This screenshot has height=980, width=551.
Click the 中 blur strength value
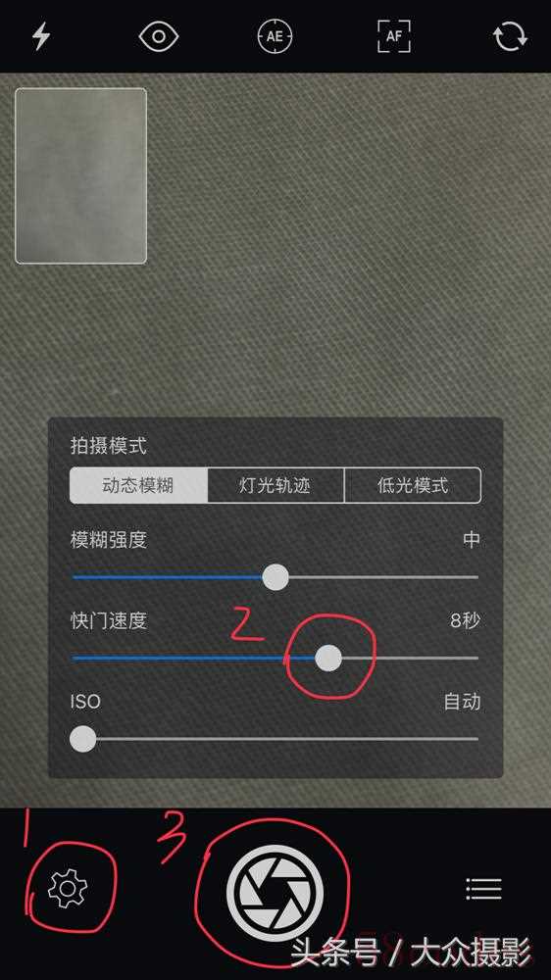[x=471, y=539]
